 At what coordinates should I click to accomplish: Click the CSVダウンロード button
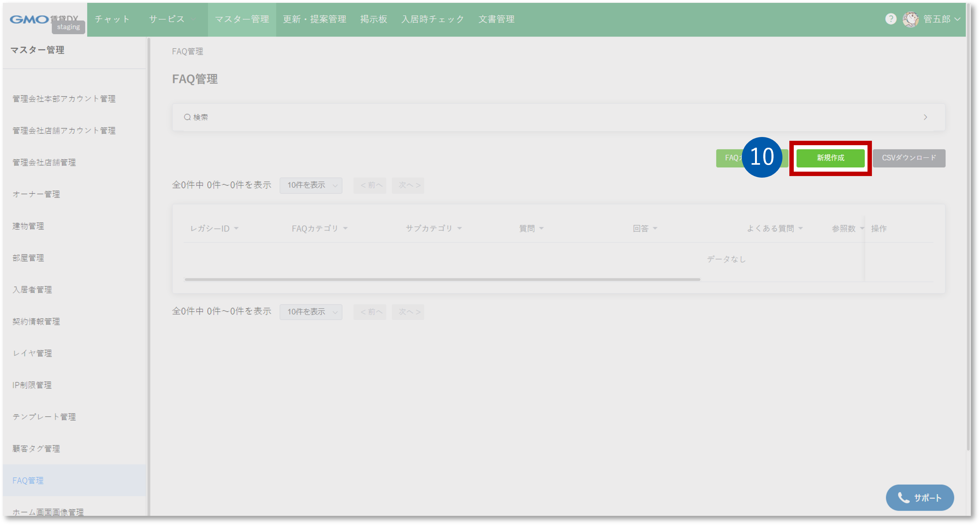pos(908,158)
